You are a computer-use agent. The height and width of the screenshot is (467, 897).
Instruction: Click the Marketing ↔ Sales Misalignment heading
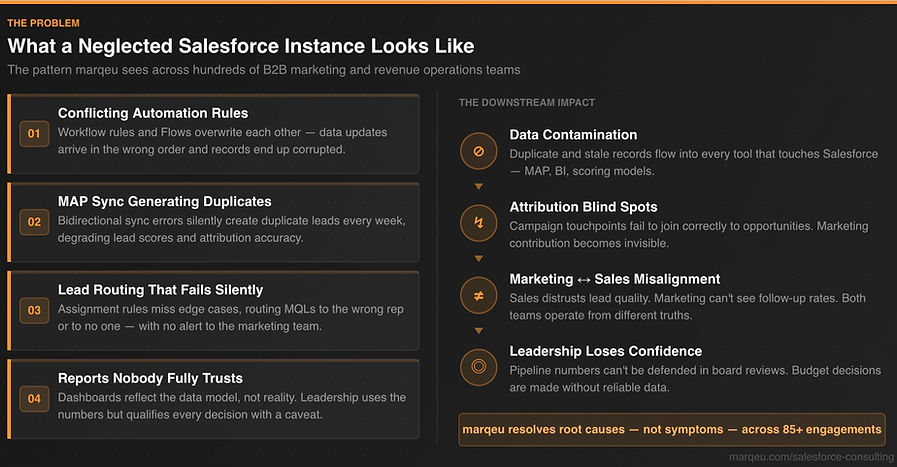coord(615,279)
